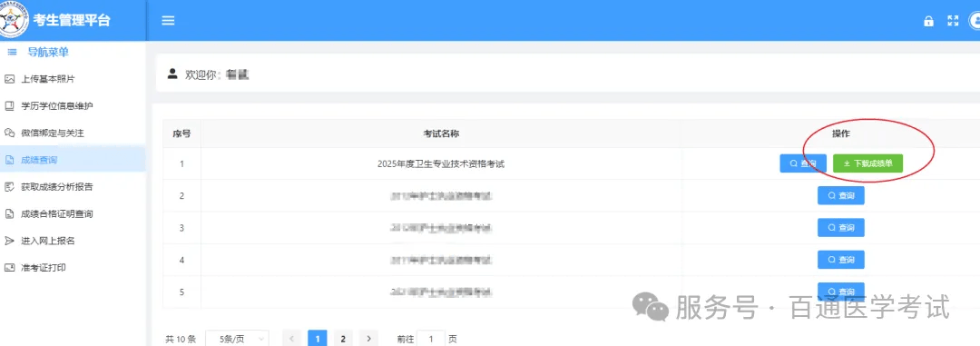Click the green 下载成绩单 button
Image resolution: width=980 pixels, height=346 pixels.
tap(867, 163)
